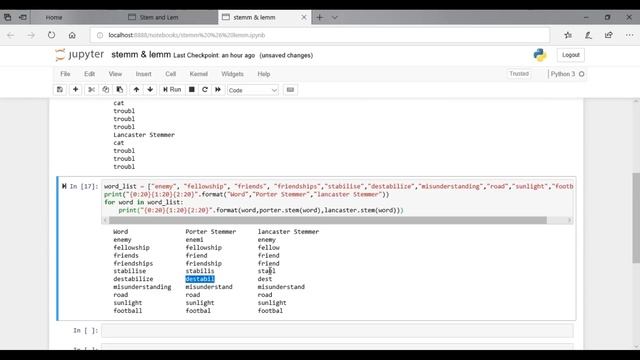The image size is (640, 360).
Task: Open the cell type Code dropdown
Action: (253, 90)
